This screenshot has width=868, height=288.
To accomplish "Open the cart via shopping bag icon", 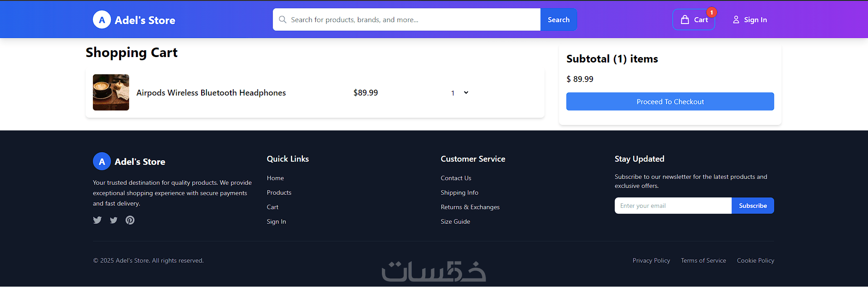I will [685, 19].
